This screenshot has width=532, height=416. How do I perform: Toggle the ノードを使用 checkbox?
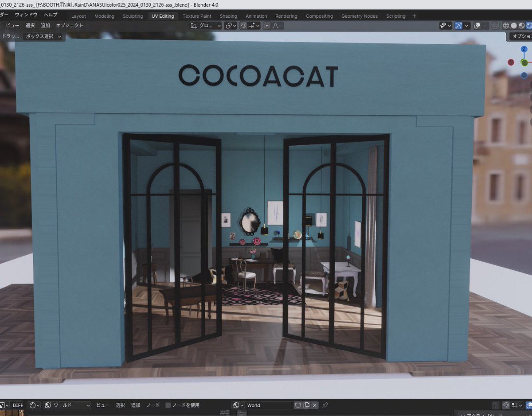coord(168,405)
